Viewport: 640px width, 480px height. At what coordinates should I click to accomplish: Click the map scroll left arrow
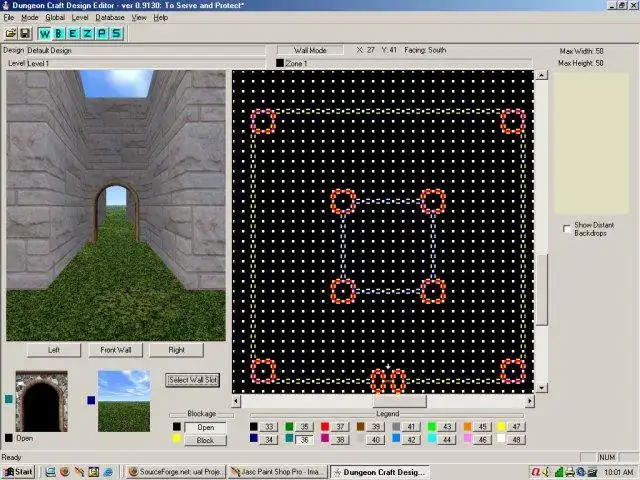click(x=237, y=401)
